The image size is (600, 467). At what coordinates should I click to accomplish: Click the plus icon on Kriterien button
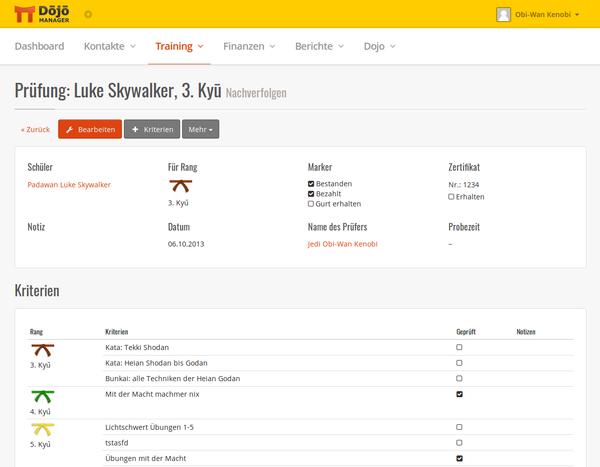135,130
